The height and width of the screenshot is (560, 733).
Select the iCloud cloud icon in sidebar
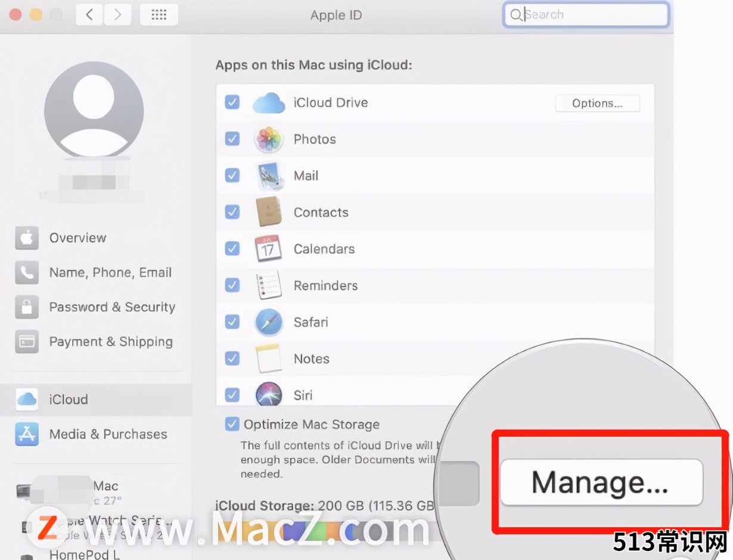tap(27, 399)
